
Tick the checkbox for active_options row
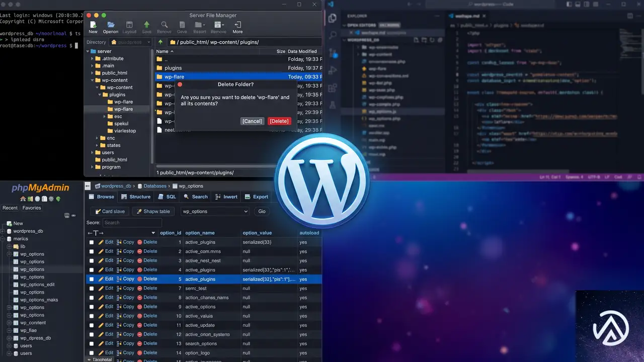point(92,307)
